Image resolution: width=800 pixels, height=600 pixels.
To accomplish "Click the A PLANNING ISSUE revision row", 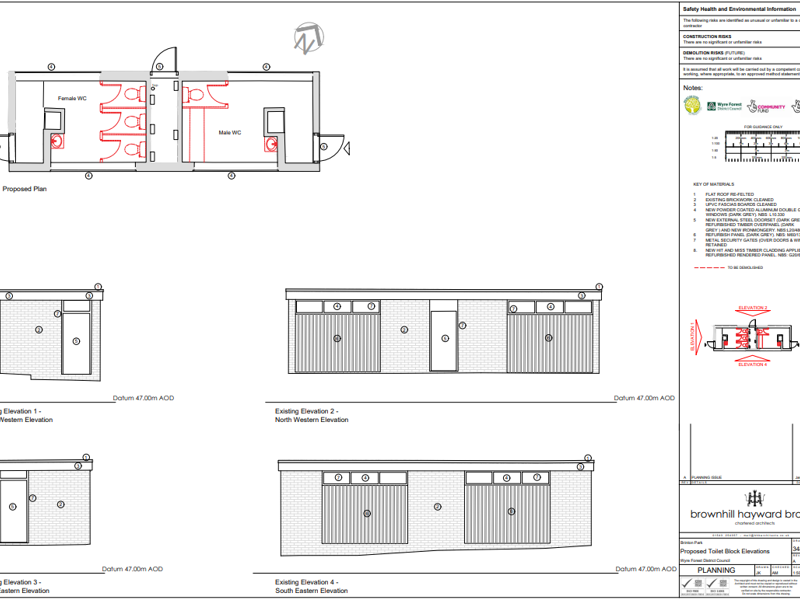I will pos(707,478).
